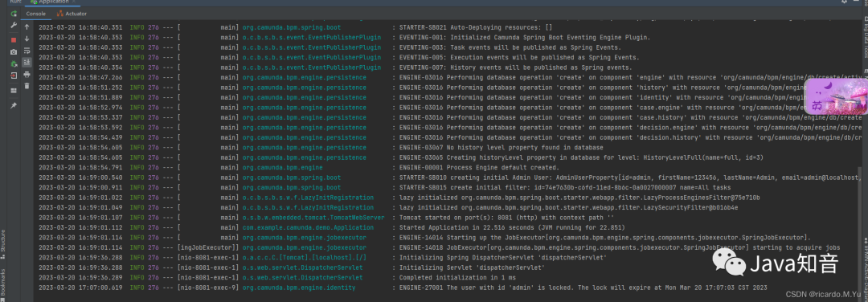Toggle soft-wrap for console lines
Screen dimensions: 868x302
click(x=27, y=51)
